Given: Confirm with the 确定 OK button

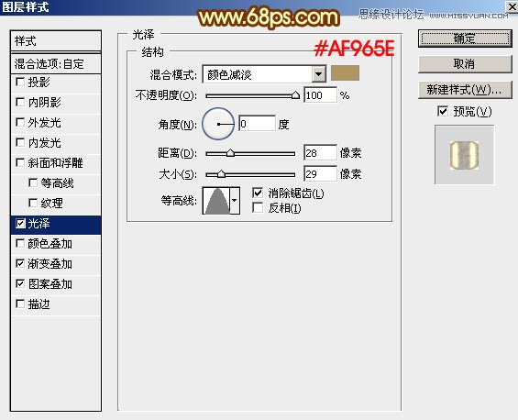Looking at the screenshot, I should coord(465,39).
